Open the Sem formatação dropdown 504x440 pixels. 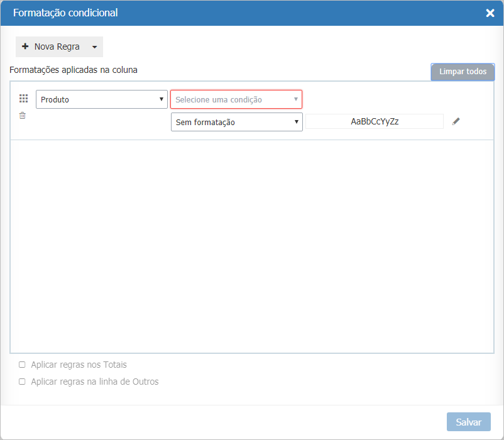point(236,121)
